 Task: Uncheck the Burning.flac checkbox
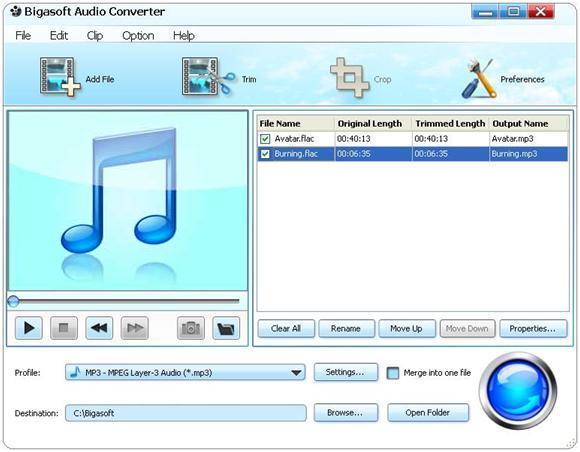tap(265, 154)
